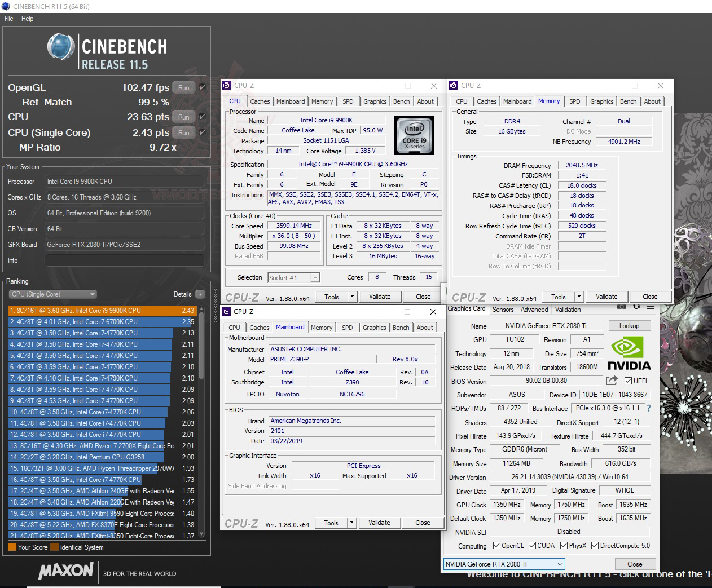Select ranking row 1 Intel Core i9-9900K CPU
Image resolution: width=712 pixels, height=588 pixels.
click(x=102, y=311)
